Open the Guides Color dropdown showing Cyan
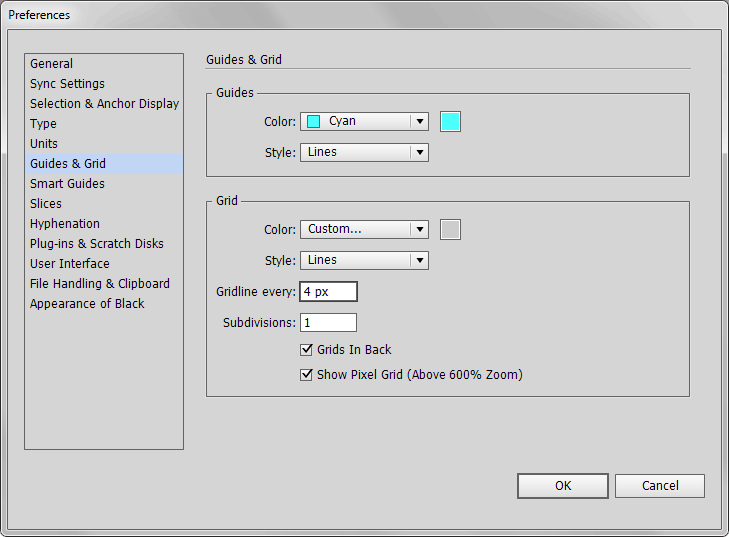This screenshot has height=537, width=729. (x=364, y=121)
